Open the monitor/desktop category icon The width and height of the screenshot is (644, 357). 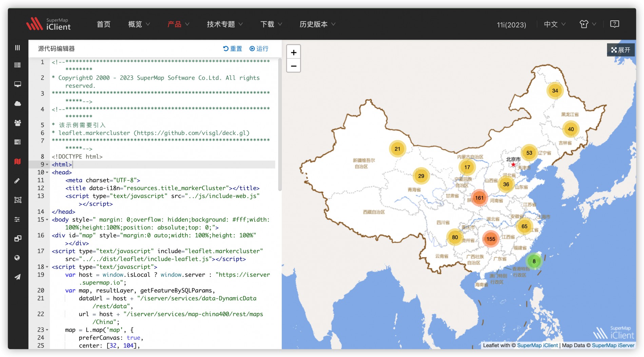click(x=18, y=84)
